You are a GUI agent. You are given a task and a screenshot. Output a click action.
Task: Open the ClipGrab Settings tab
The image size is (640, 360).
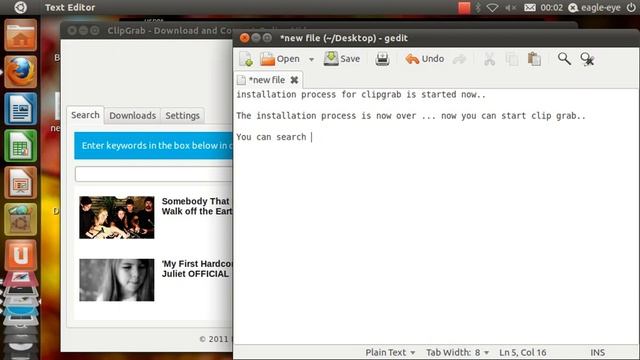182,116
